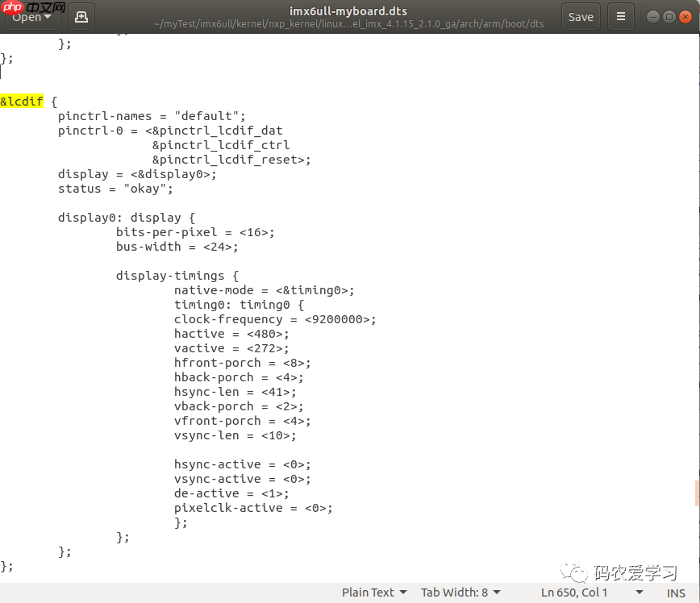Click the native-mode = <&timing0> line
Image resolution: width=700 pixels, height=603 pixels.
[x=265, y=290]
